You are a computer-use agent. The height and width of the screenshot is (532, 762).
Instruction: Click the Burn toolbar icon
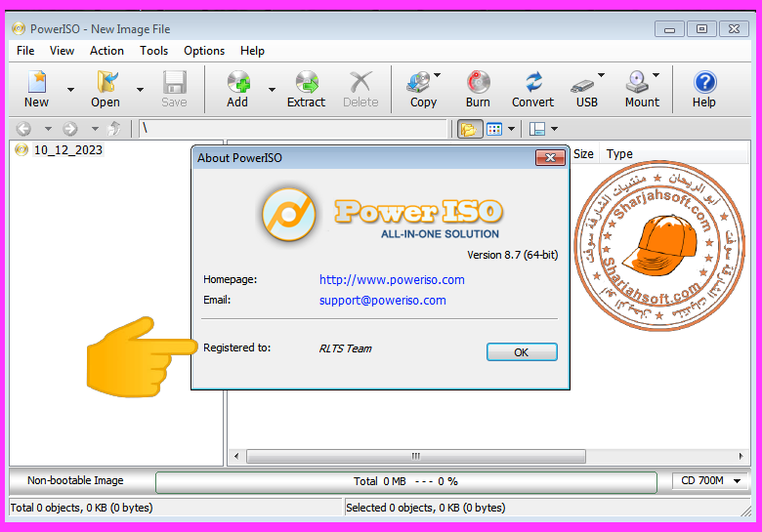[478, 82]
